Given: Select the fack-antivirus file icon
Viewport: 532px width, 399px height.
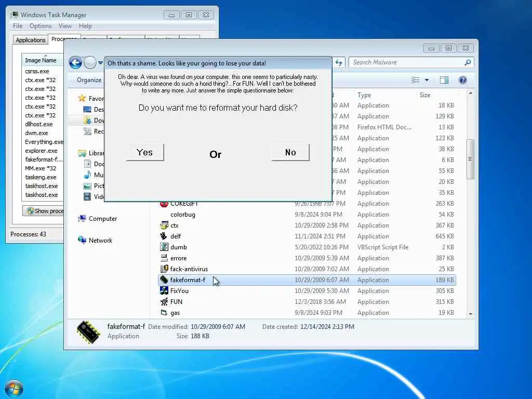Looking at the screenshot, I should (164, 269).
